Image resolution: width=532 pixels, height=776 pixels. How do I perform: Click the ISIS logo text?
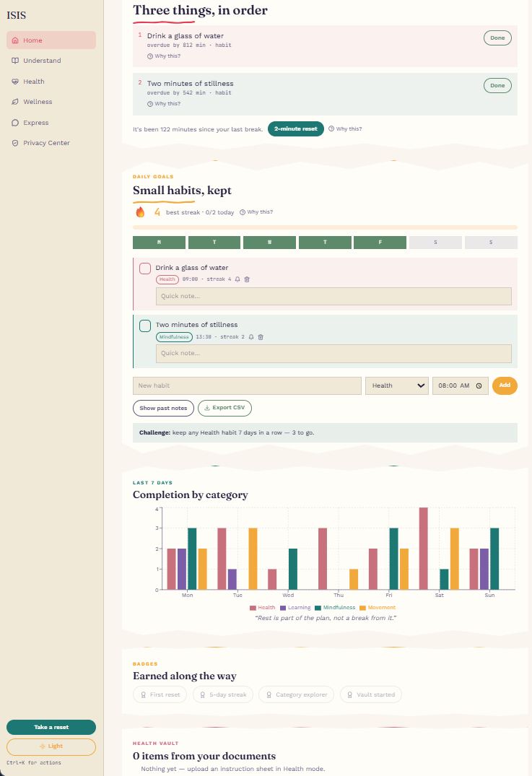click(x=16, y=15)
